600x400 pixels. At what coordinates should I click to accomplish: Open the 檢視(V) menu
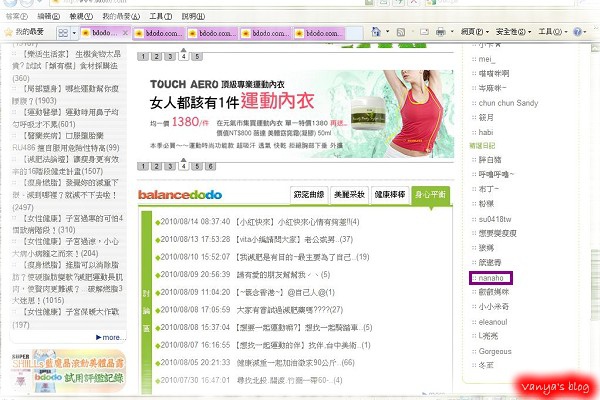point(81,16)
